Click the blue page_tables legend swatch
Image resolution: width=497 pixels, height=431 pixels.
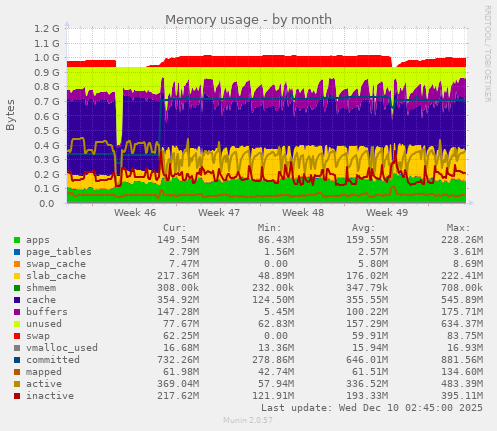[17, 252]
